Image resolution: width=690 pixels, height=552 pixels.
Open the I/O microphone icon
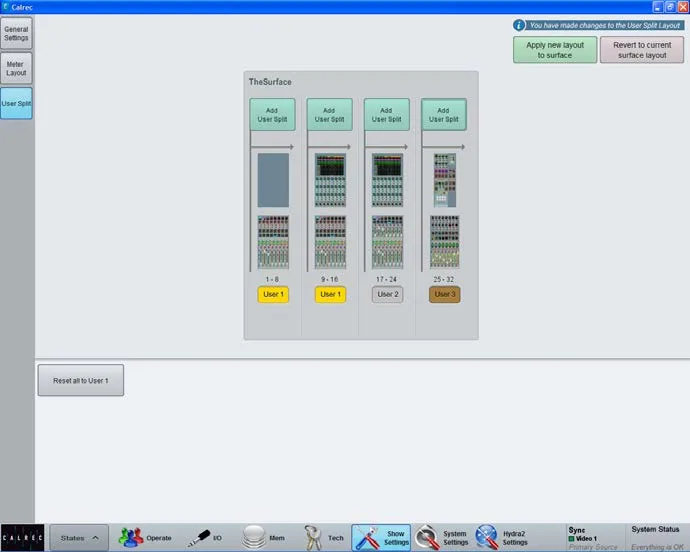pos(198,538)
